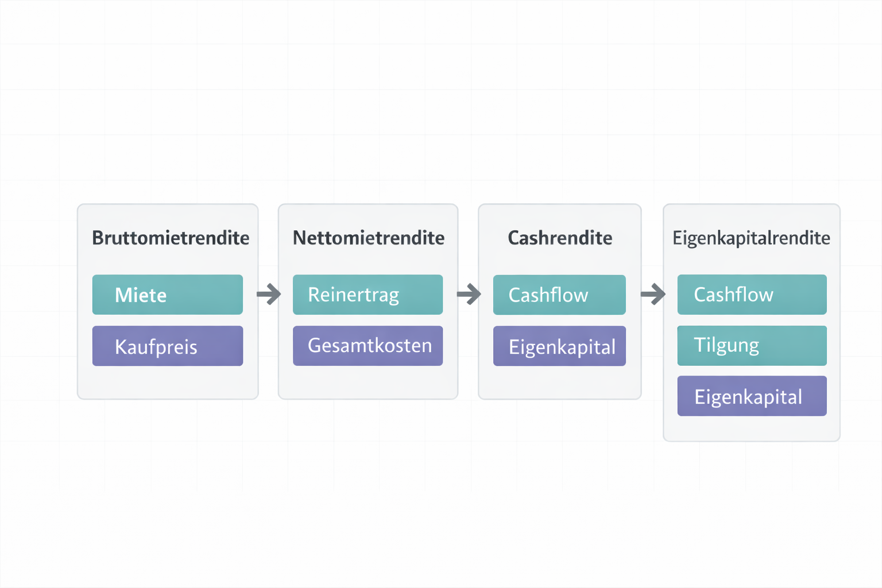This screenshot has height=588, width=882.
Task: Click the arrow between Miete and Reinertrag
Action: pyautogui.click(x=268, y=295)
